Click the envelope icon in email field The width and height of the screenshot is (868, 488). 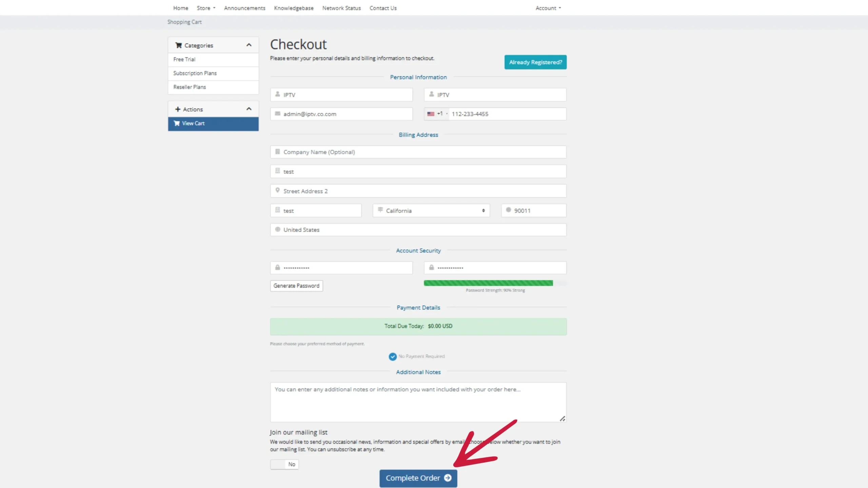(278, 114)
